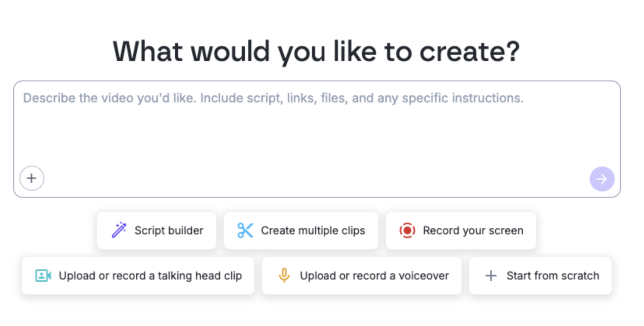The height and width of the screenshot is (326, 644).
Task: Click the orange microphone icon
Action: pyautogui.click(x=284, y=275)
